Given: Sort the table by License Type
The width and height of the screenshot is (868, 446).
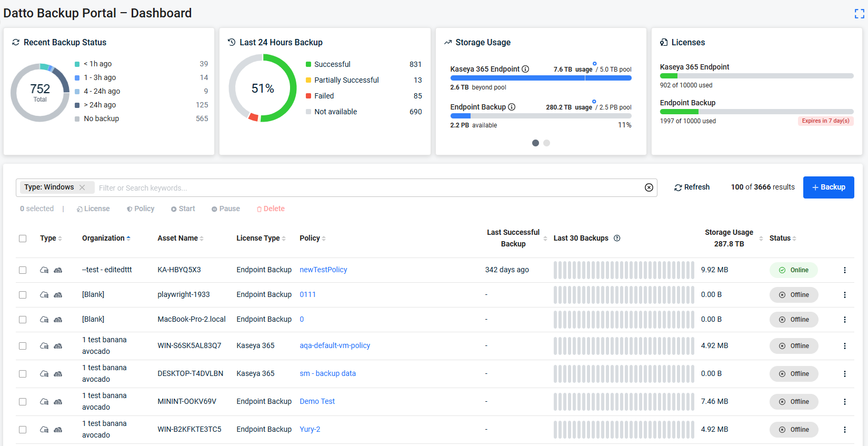Looking at the screenshot, I should point(261,238).
